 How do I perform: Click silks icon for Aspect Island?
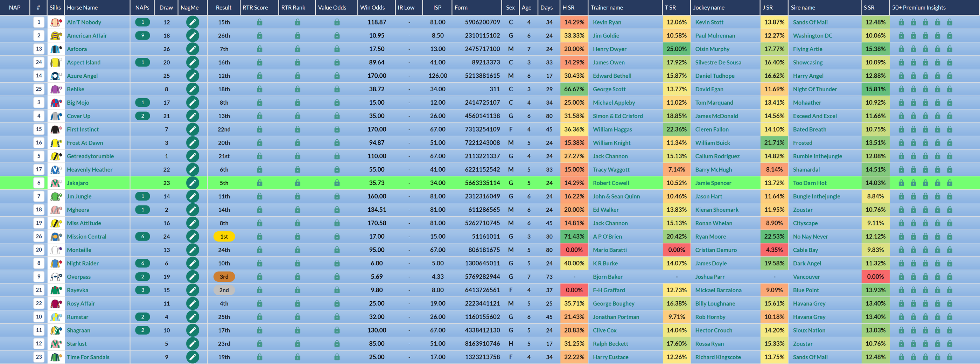(x=56, y=62)
